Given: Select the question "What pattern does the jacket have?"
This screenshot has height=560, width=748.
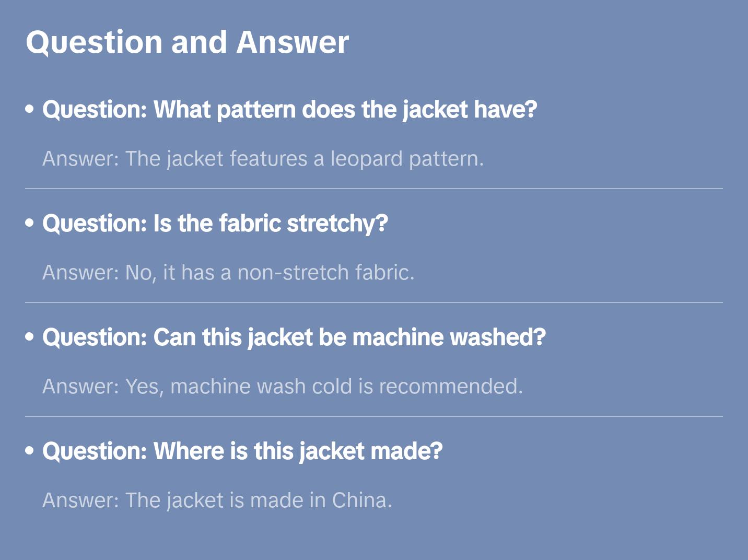Looking at the screenshot, I should point(290,110).
